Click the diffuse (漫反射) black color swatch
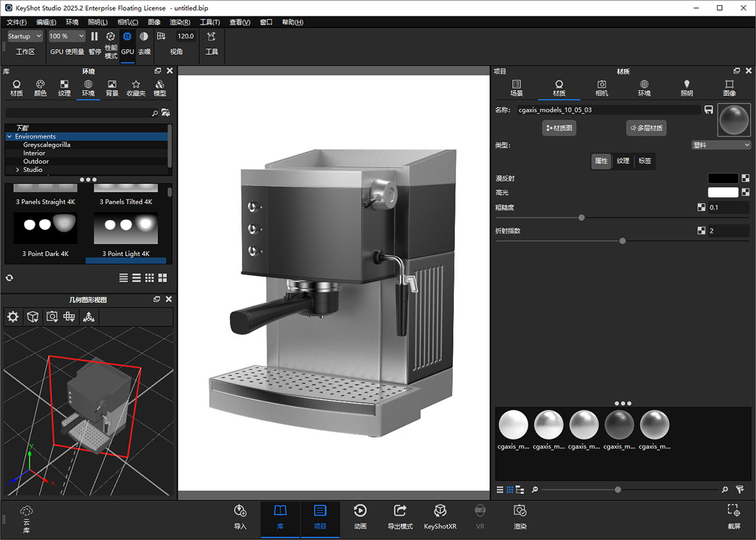The width and height of the screenshot is (756, 540). coord(723,178)
